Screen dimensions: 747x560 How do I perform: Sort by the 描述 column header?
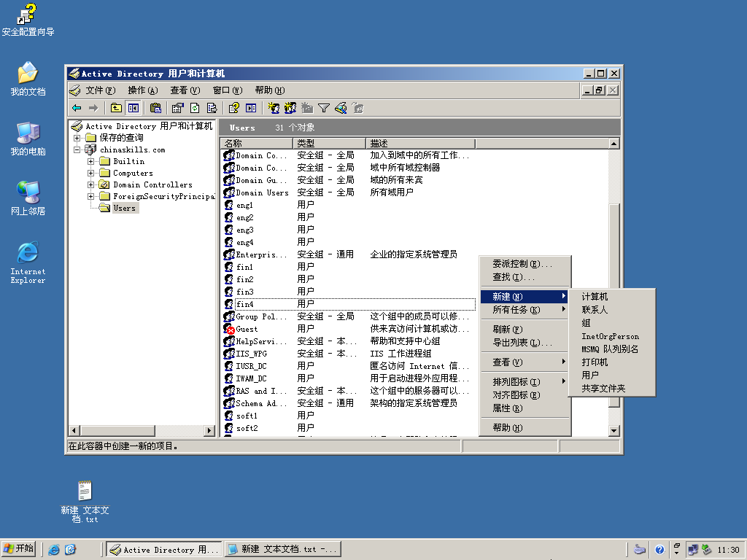(x=421, y=143)
